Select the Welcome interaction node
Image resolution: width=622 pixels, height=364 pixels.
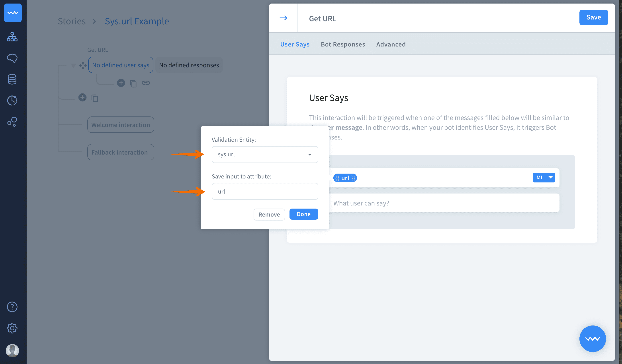point(120,125)
